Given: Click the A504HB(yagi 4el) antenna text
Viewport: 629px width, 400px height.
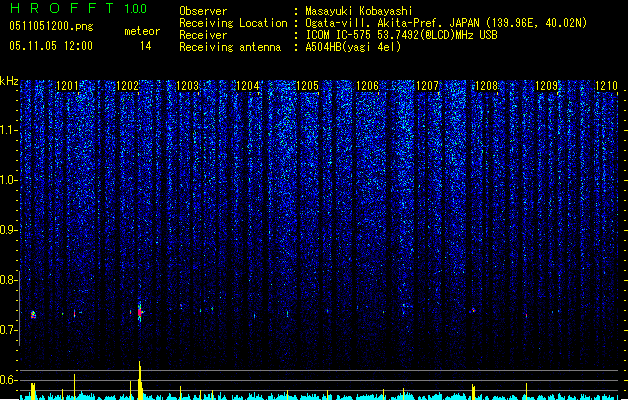Looking at the screenshot, I should click(x=353, y=47).
